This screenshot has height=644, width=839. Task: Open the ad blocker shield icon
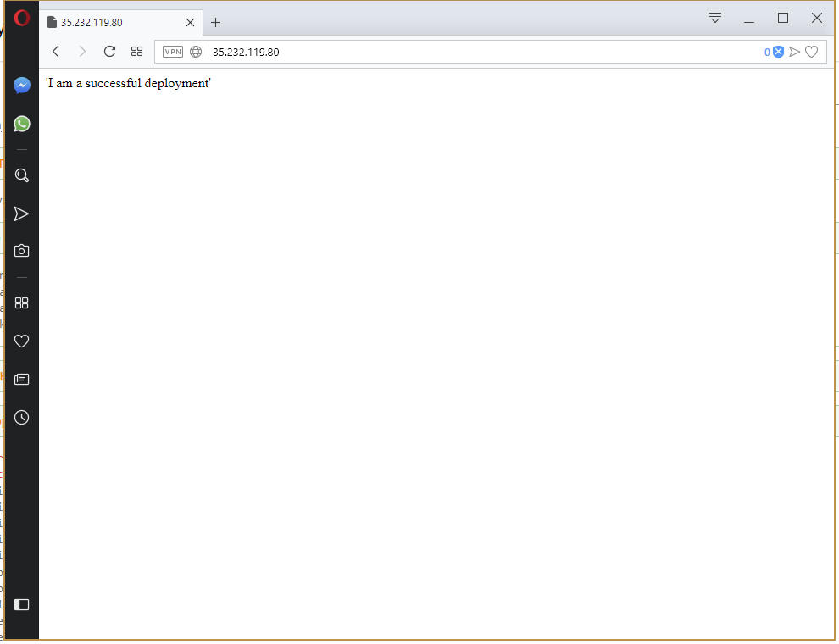point(779,52)
